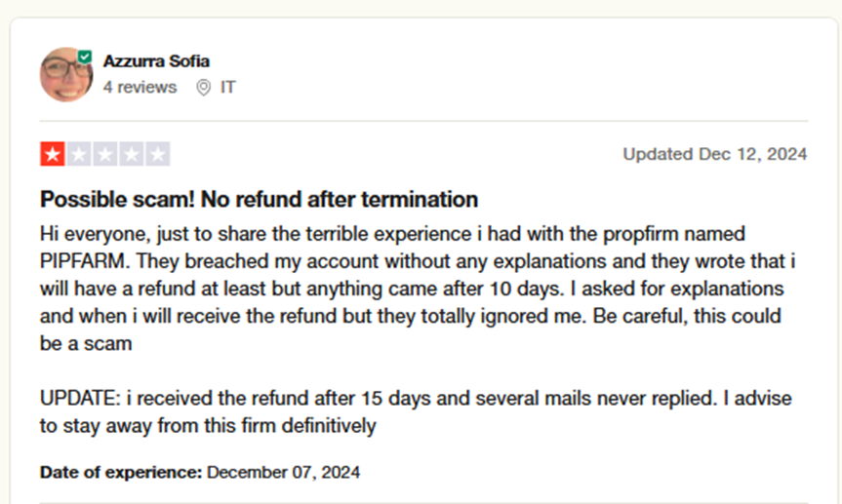Click the December 07, 2024 experience date
This screenshot has width=842, height=504.
(x=284, y=473)
